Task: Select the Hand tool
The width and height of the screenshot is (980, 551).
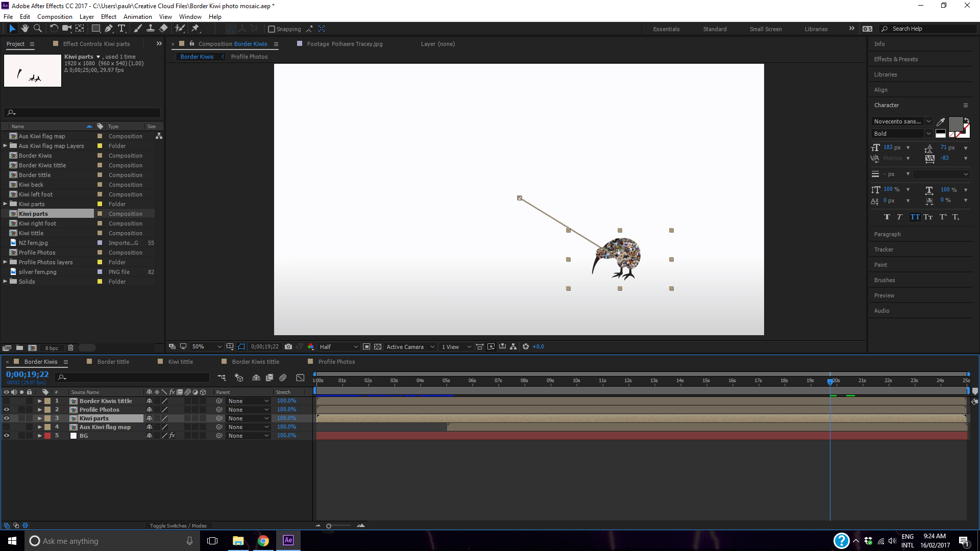Action: (24, 29)
